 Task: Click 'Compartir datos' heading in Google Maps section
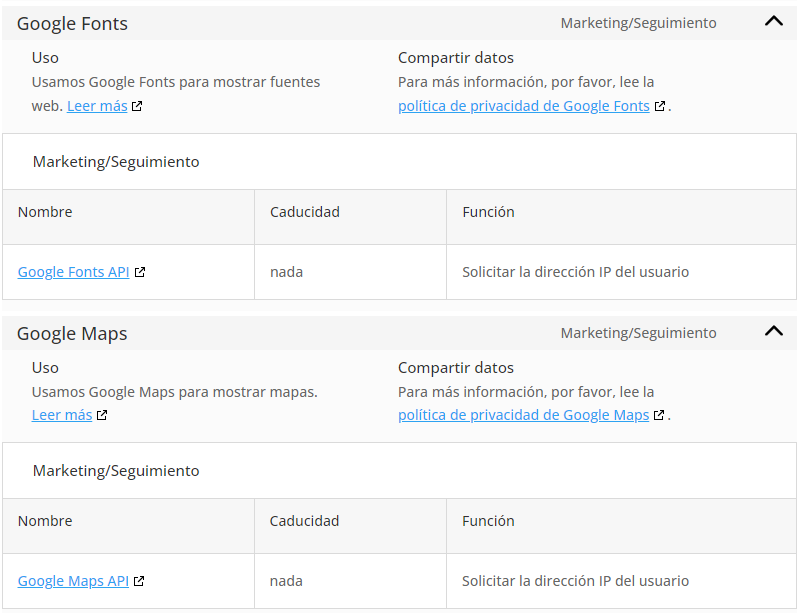pyautogui.click(x=456, y=368)
